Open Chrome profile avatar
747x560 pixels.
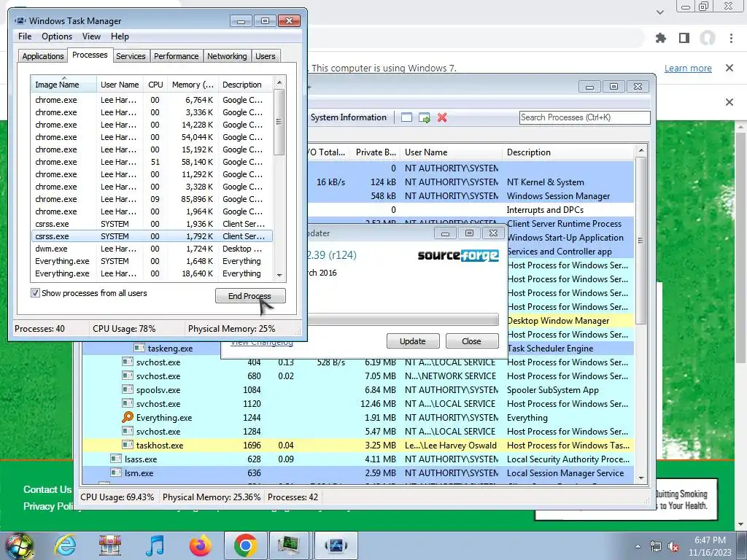(x=708, y=38)
